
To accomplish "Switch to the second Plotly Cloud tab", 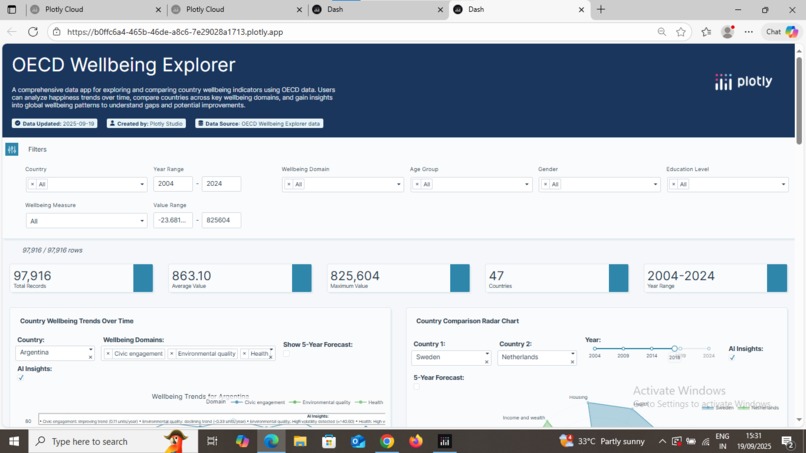I will [x=237, y=9].
